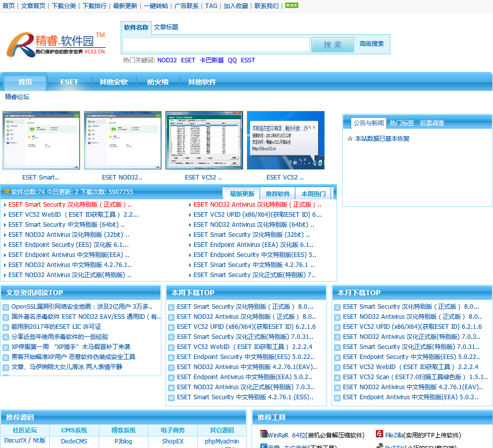This screenshot has width=493, height=448.
Task: Click 加入收藏 in top links
Action: (x=236, y=6)
